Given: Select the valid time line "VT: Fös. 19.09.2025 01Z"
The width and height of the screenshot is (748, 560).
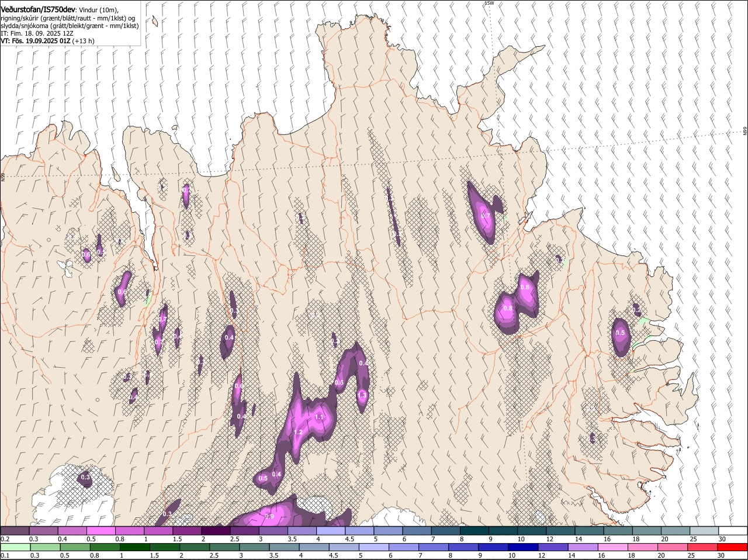Looking at the screenshot, I should [x=36, y=41].
